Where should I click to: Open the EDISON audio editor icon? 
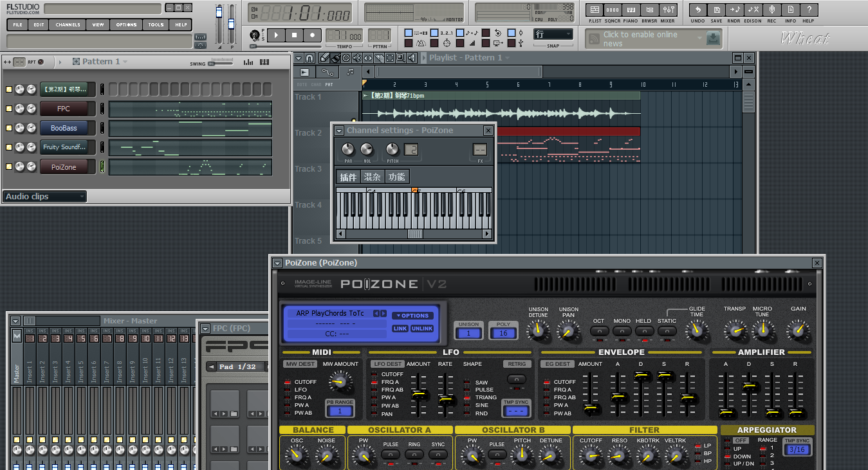[x=753, y=10]
